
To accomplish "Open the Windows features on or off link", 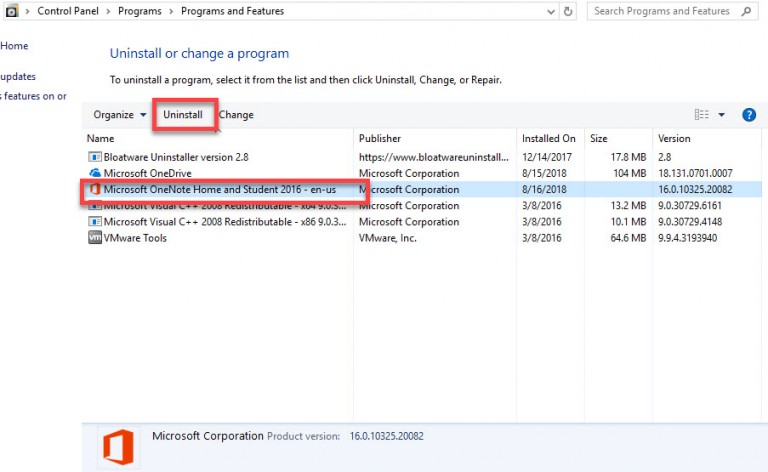I will click(33, 96).
